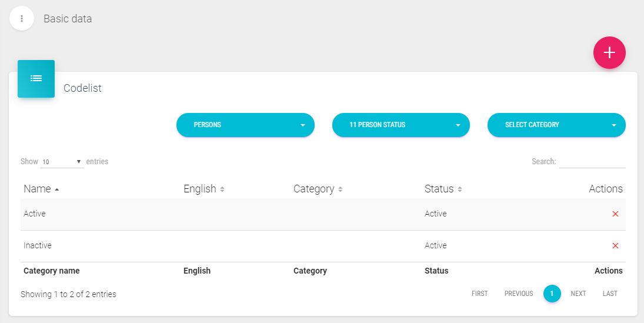Viewport: 644px width, 323px height.
Task: Open the Persons dropdown
Action: 245,125
